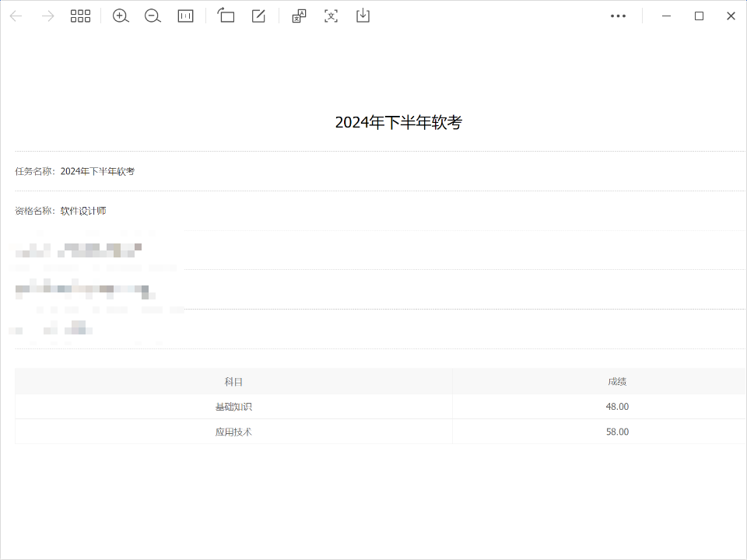Viewport: 747px width, 560px height.
Task: Zoom in with the magnifier plus icon
Action: [121, 16]
